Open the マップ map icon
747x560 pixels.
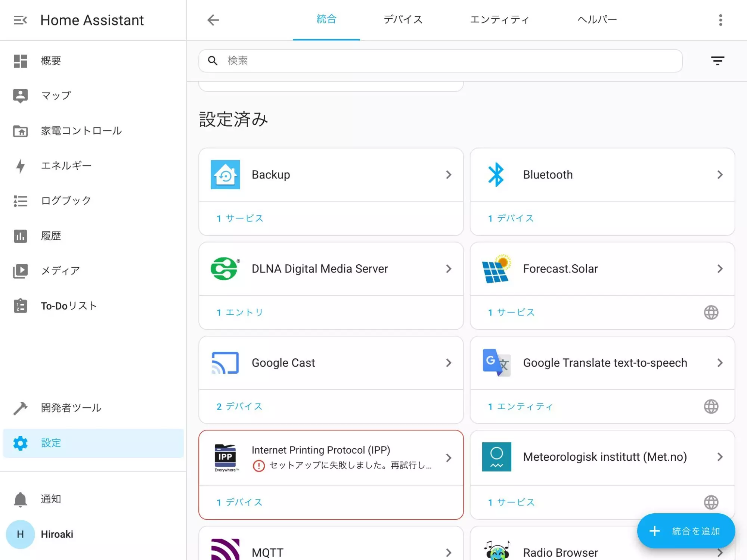point(20,96)
